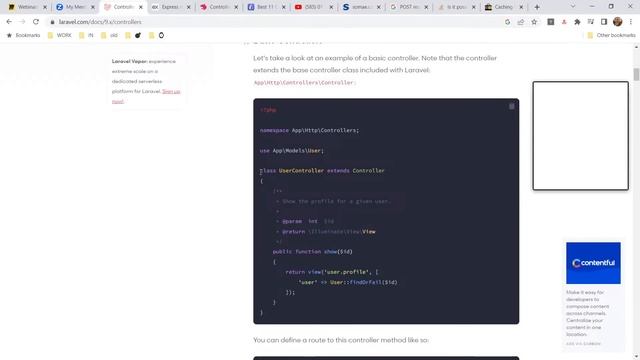Click the Google icon in address bar
Viewport: 640px width, 360px height.
point(507,22)
